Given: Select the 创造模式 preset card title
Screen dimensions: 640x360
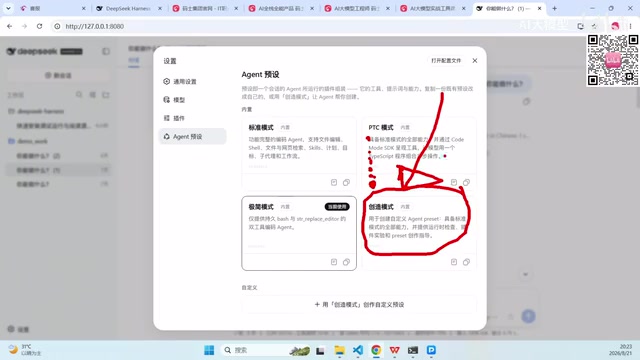Looking at the screenshot, I should pos(381,207).
